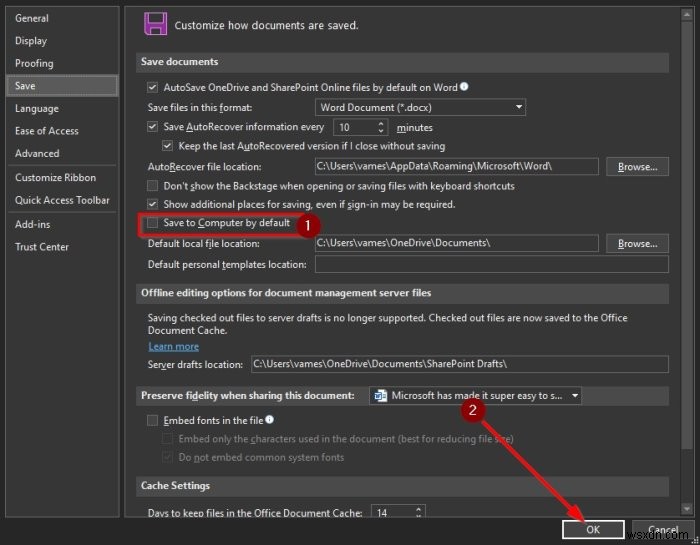Toggle Show additional places for saving checkbox
This screenshot has height=545, width=700.
point(152,204)
